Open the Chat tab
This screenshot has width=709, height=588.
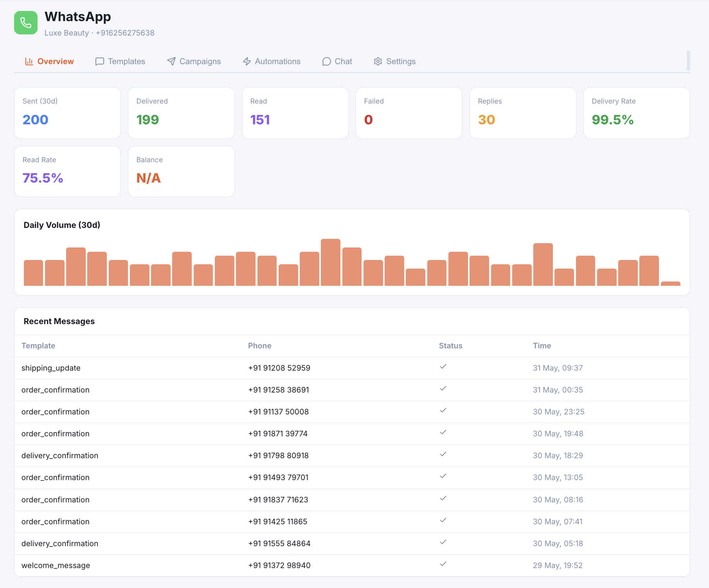(337, 61)
